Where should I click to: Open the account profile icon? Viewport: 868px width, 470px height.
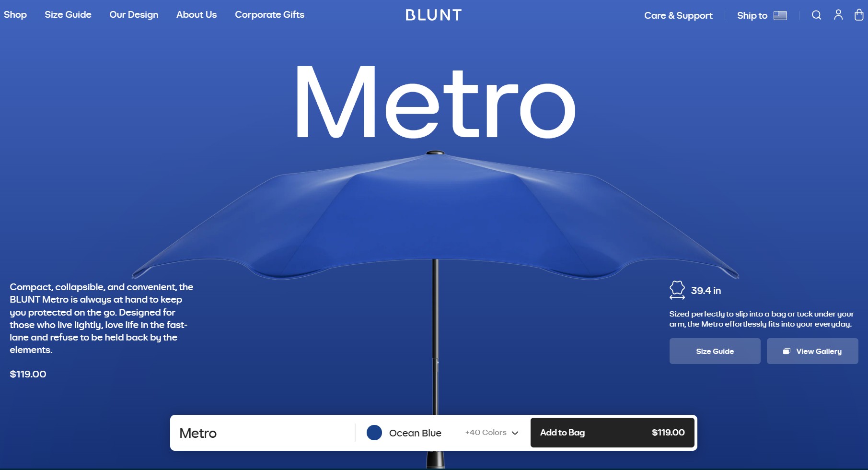pos(838,15)
